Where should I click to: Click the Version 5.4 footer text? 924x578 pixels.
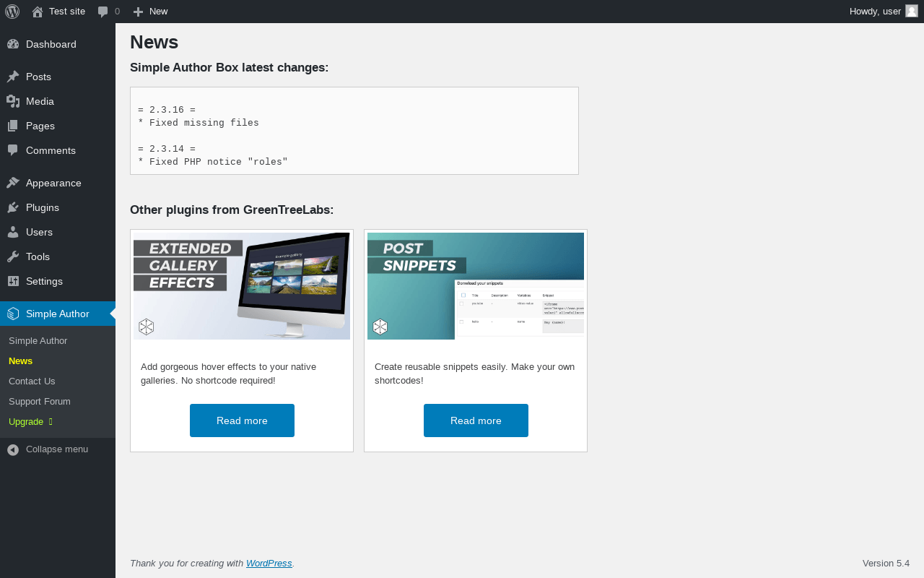[886, 564]
